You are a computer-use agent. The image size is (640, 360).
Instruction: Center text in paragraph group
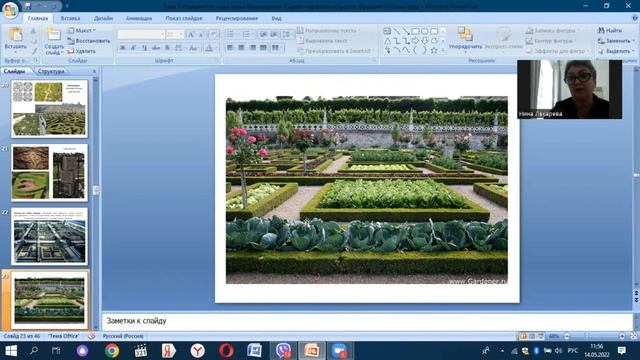[x=241, y=48]
